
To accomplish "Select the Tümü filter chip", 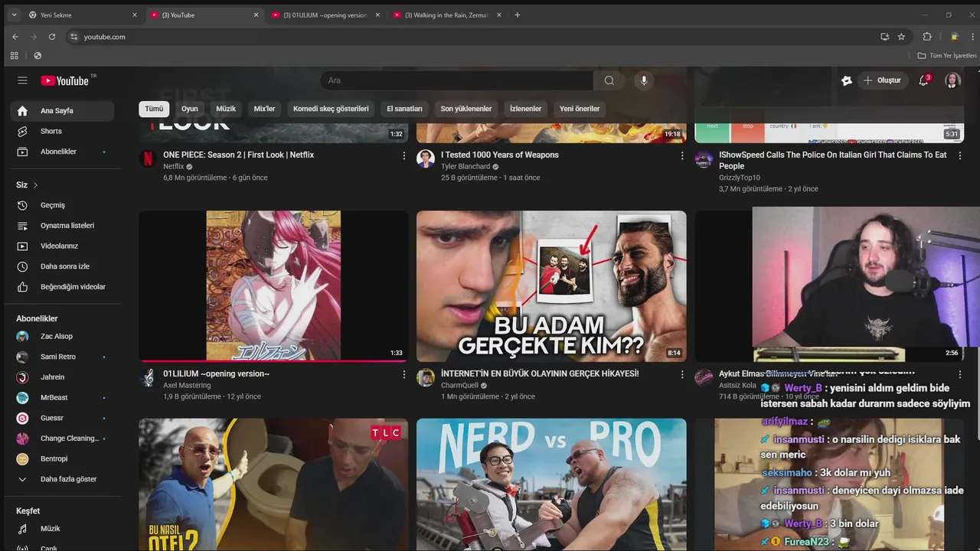I will click(x=154, y=109).
